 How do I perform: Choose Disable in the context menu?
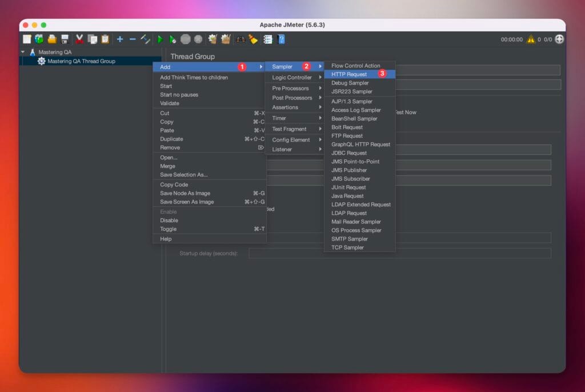pyautogui.click(x=210, y=220)
